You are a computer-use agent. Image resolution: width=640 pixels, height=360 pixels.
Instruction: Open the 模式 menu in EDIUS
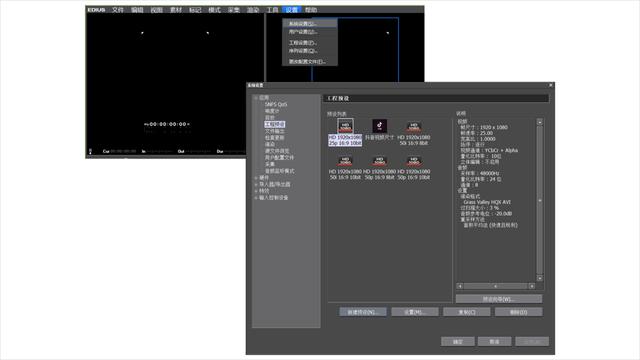tap(214, 10)
